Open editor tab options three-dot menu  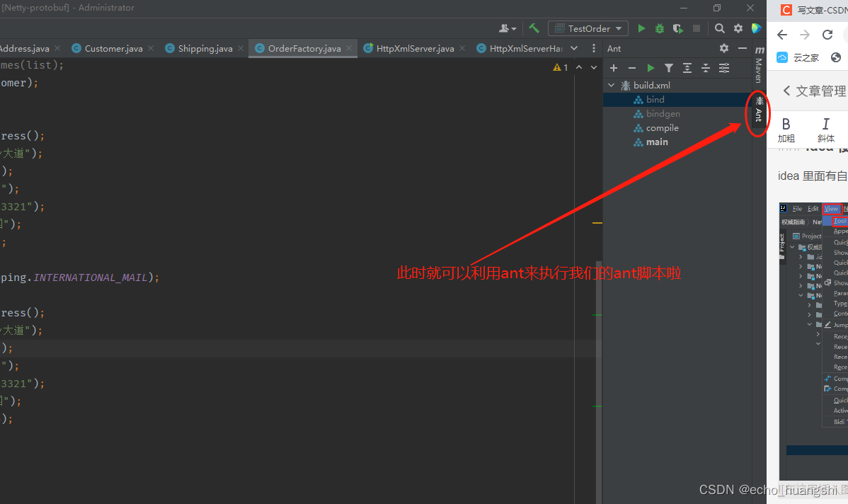tap(594, 48)
